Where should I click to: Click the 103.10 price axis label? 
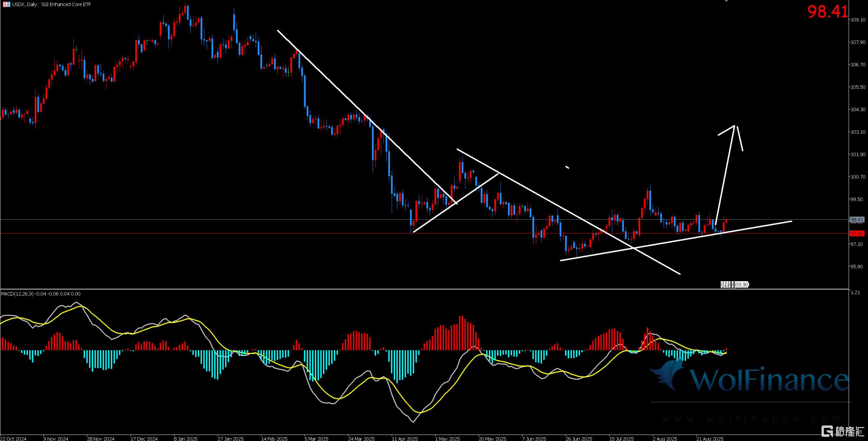858,132
